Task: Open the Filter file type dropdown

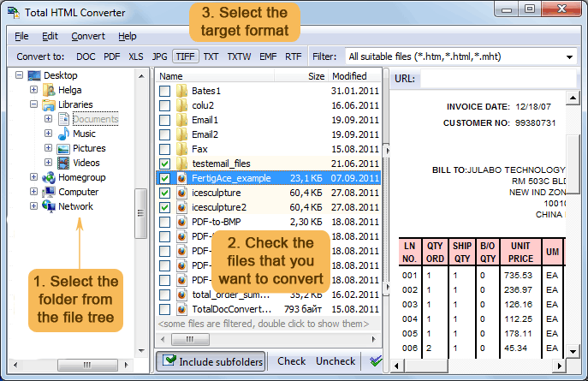Action: pos(570,57)
